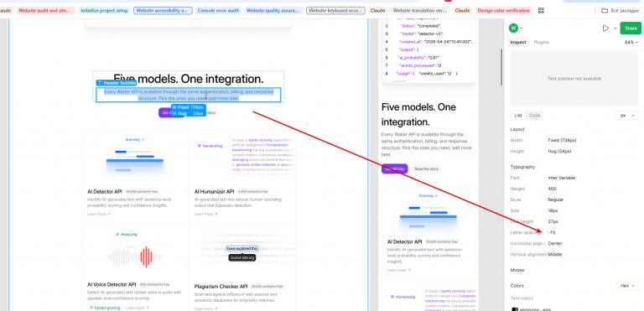Click the weight value '400'
Screen dimensions: 644x311
point(552,189)
